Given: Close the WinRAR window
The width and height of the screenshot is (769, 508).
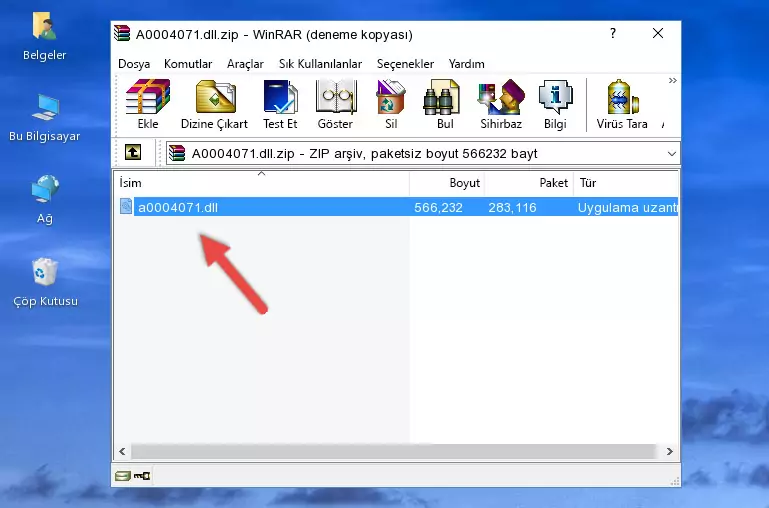Looking at the screenshot, I should pos(658,33).
